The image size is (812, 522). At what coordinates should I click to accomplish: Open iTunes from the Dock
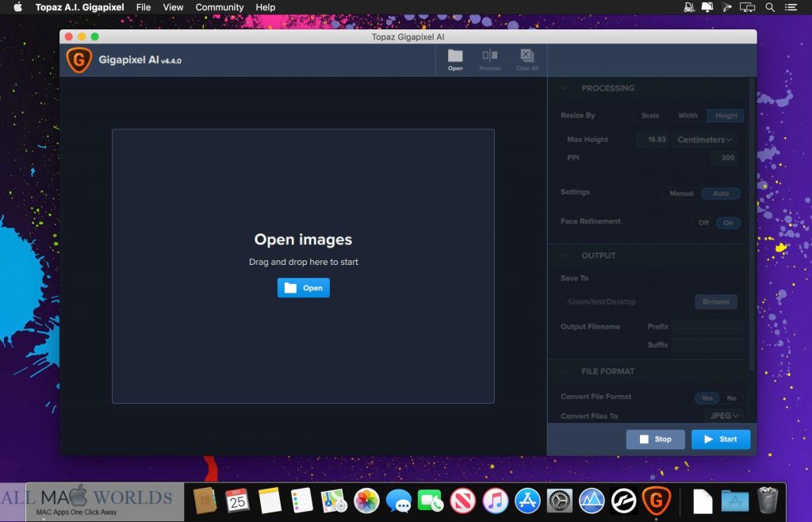point(495,501)
